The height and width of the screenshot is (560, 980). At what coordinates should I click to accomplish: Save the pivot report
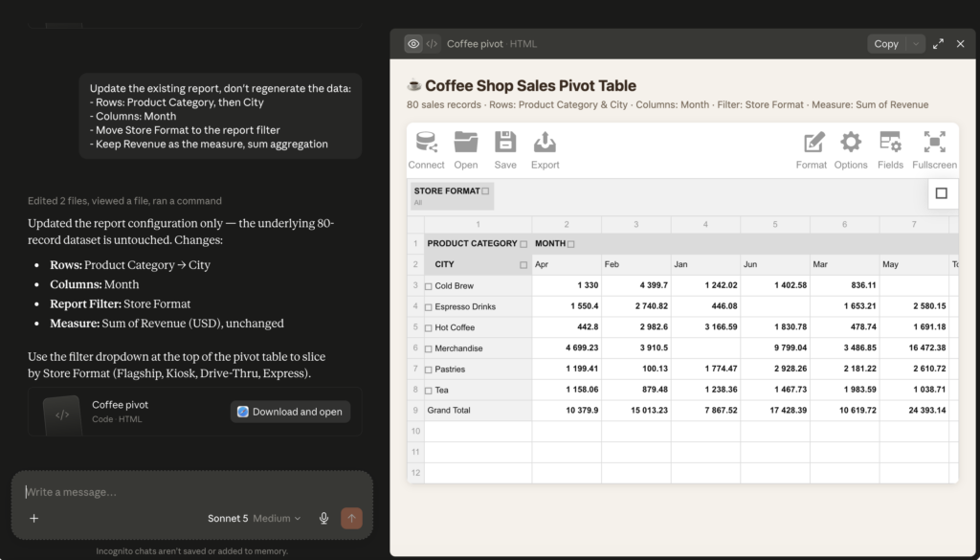(x=505, y=150)
